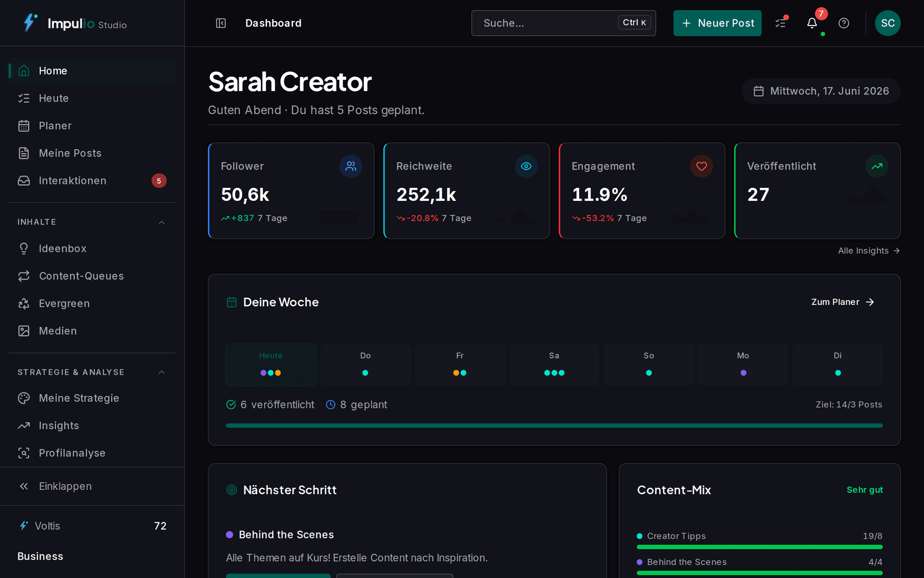924x578 pixels.
Task: Open Profilanalyse in the sidebar
Action: (92, 453)
